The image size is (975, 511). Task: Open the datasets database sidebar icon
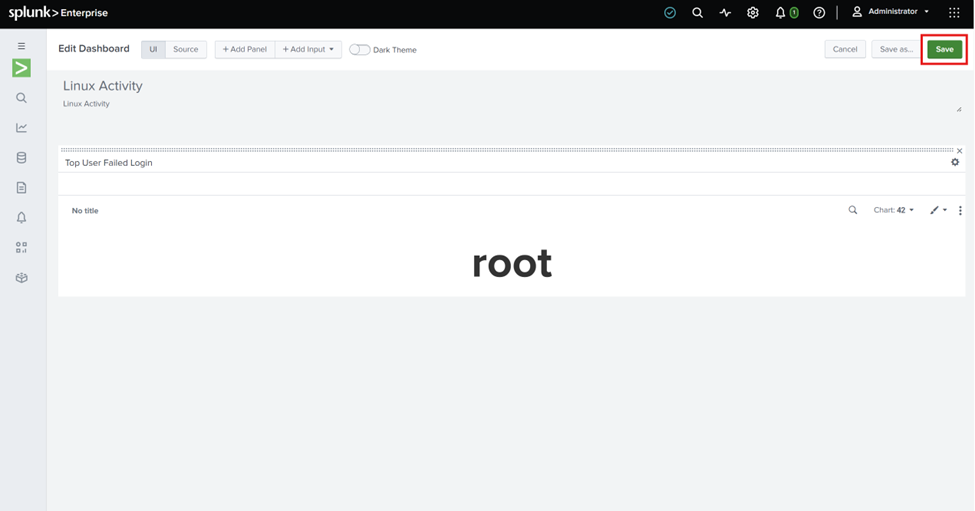click(21, 157)
